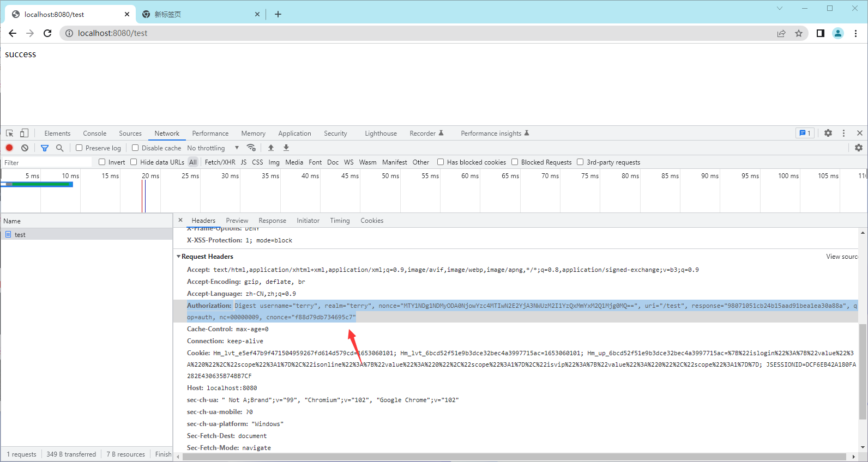Close the request details pane
This screenshot has height=462, width=868.
coord(180,220)
